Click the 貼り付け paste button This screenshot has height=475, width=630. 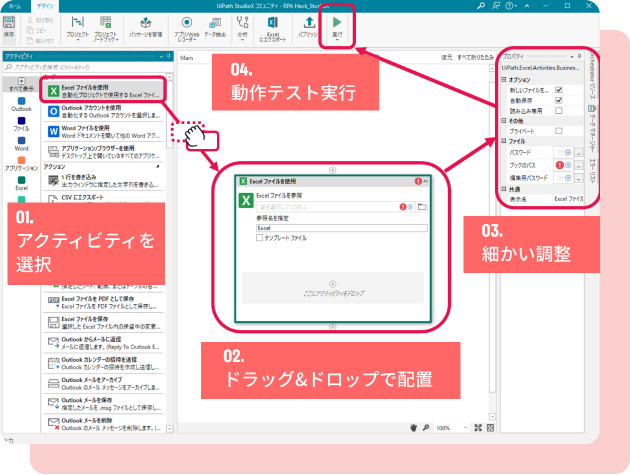point(40,41)
